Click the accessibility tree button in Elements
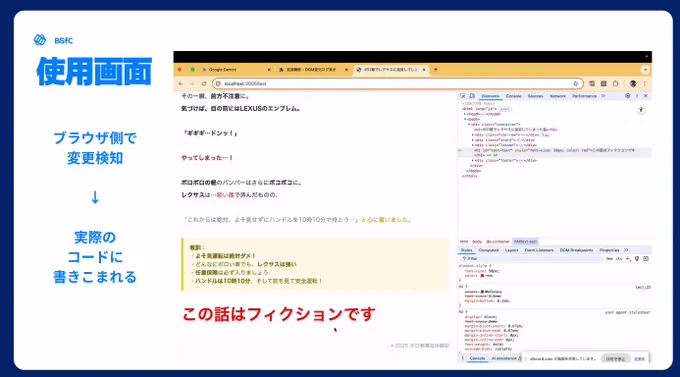This screenshot has width=680, height=377. coord(641,110)
